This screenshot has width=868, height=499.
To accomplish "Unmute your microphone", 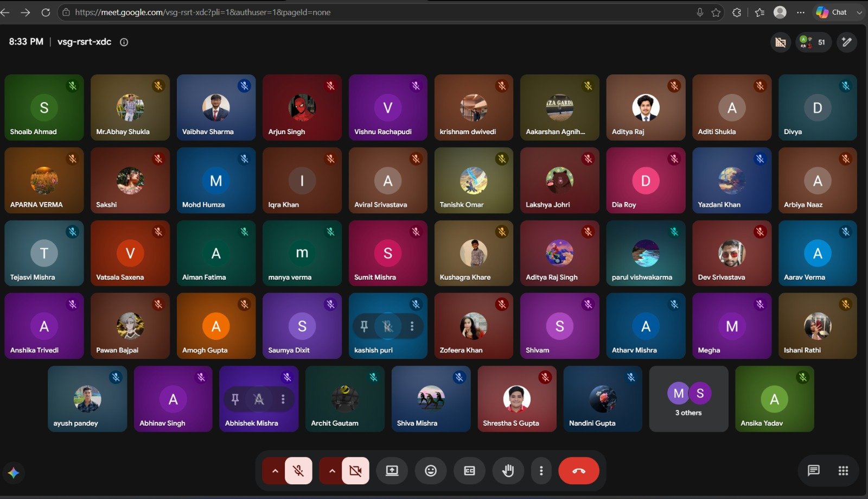I will coord(298,471).
